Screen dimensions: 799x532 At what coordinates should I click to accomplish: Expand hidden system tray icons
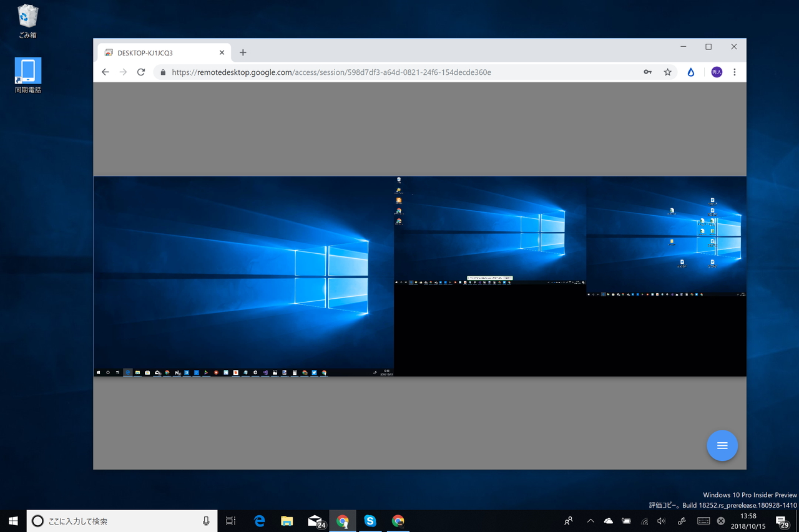[x=590, y=521]
